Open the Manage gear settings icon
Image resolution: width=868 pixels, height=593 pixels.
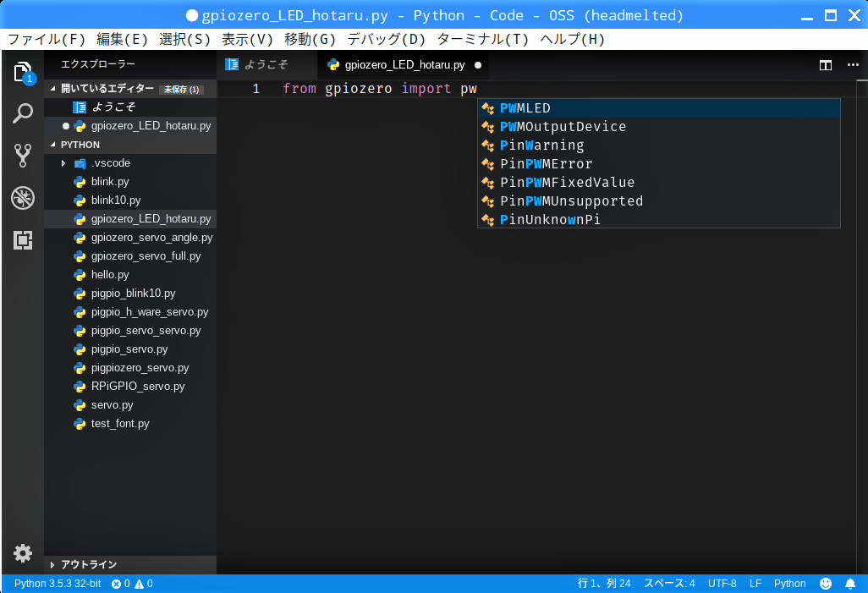coord(23,553)
